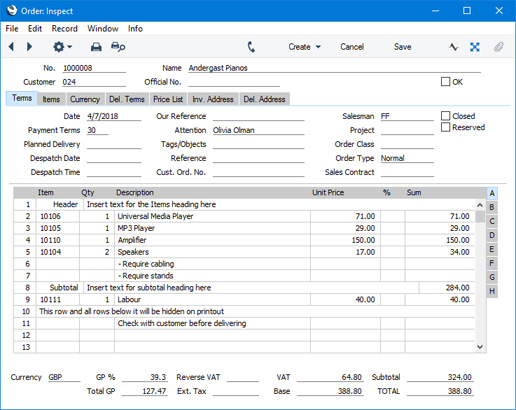
Task: Enable the Closed checkbox
Action: pyautogui.click(x=445, y=116)
